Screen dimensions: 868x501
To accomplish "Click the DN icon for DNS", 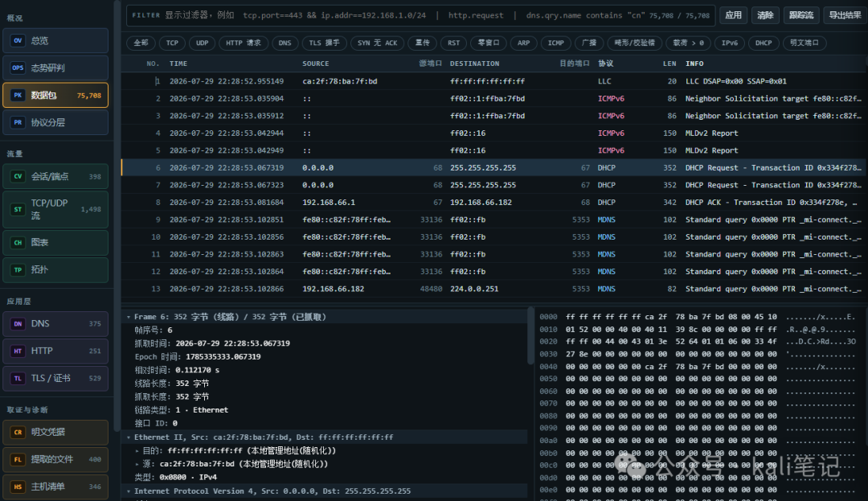I will coord(18,324).
